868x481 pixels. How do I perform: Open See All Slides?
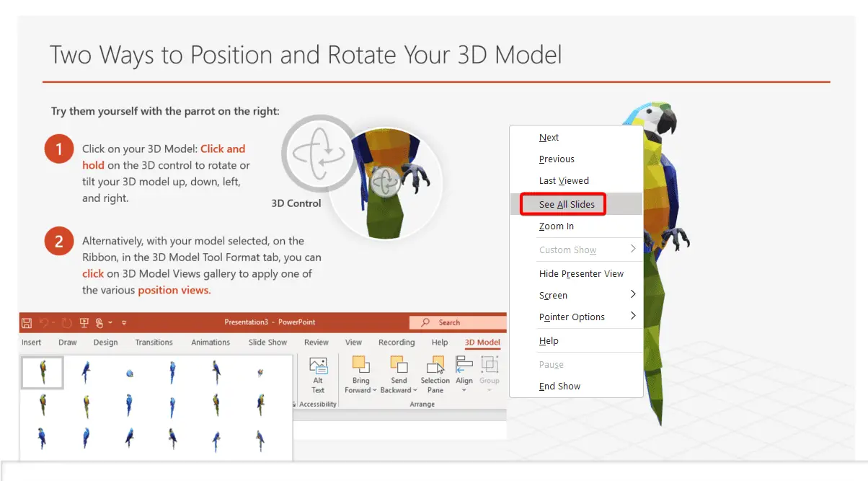coord(575,204)
